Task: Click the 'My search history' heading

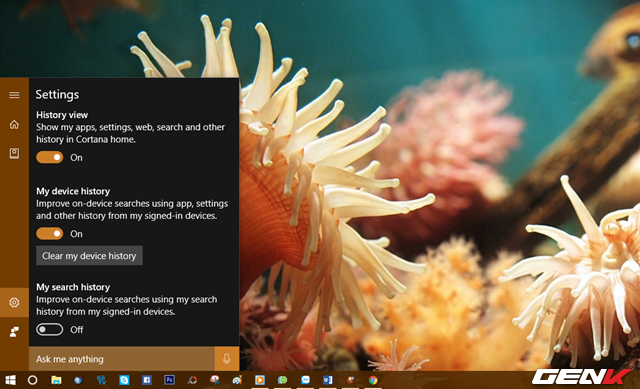Action: pos(73,287)
